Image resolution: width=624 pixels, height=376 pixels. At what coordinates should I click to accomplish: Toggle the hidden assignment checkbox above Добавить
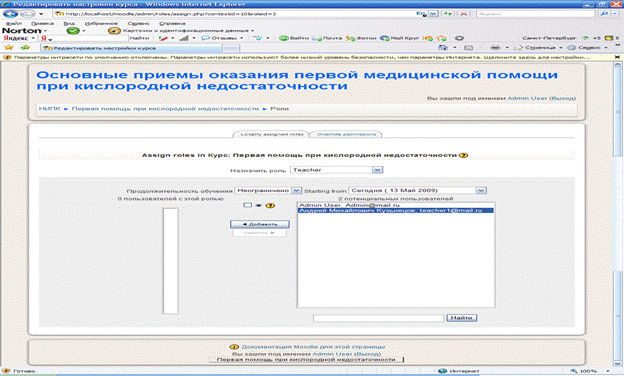click(248, 205)
